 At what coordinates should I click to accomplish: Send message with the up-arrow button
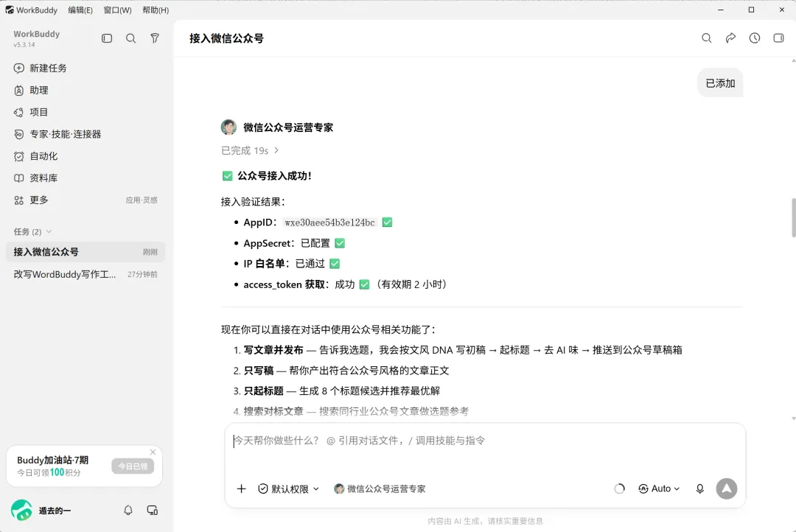(727, 489)
